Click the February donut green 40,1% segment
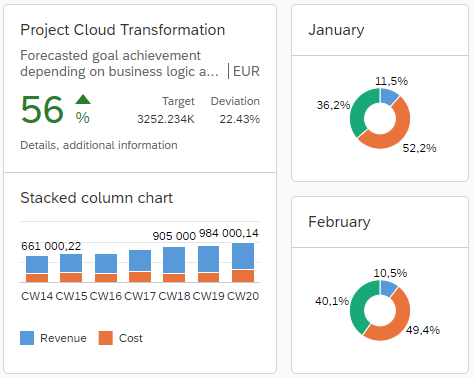The width and height of the screenshot is (473, 378). coord(359,305)
